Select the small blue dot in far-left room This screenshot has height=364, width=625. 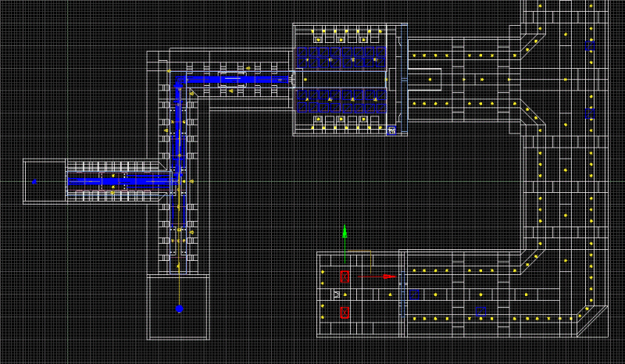tap(34, 181)
